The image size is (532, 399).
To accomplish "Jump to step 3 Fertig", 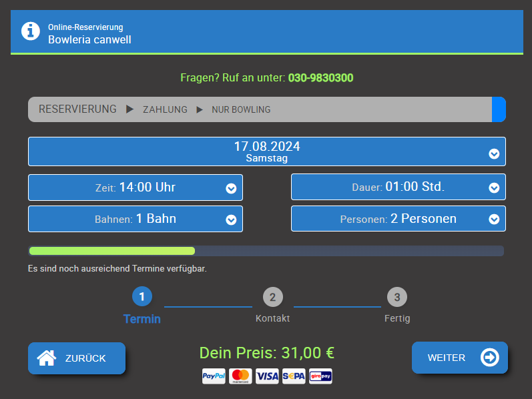I will click(397, 297).
